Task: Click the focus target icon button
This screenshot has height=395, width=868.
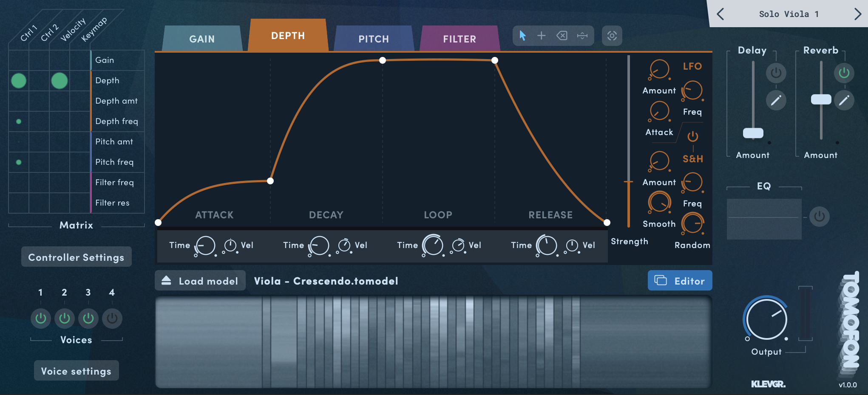Action: [612, 36]
